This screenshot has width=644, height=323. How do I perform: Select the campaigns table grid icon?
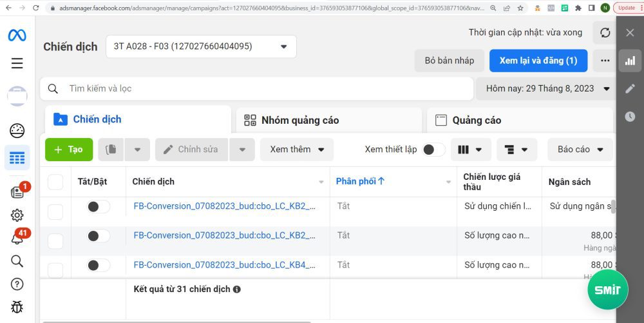click(17, 158)
